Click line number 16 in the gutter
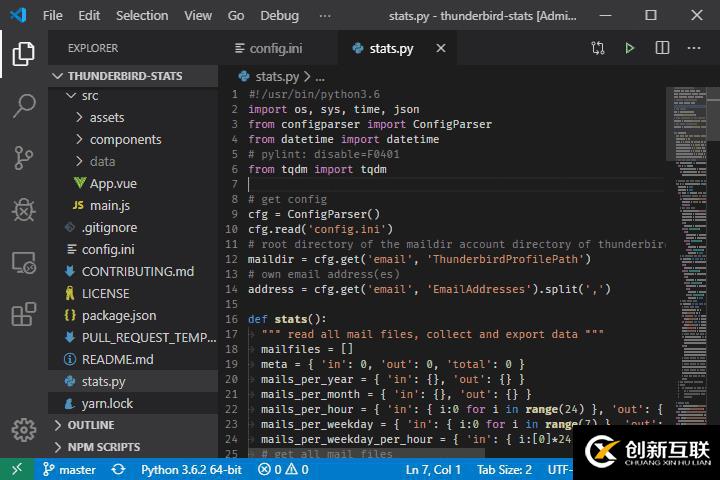The image size is (720, 480). point(232,319)
